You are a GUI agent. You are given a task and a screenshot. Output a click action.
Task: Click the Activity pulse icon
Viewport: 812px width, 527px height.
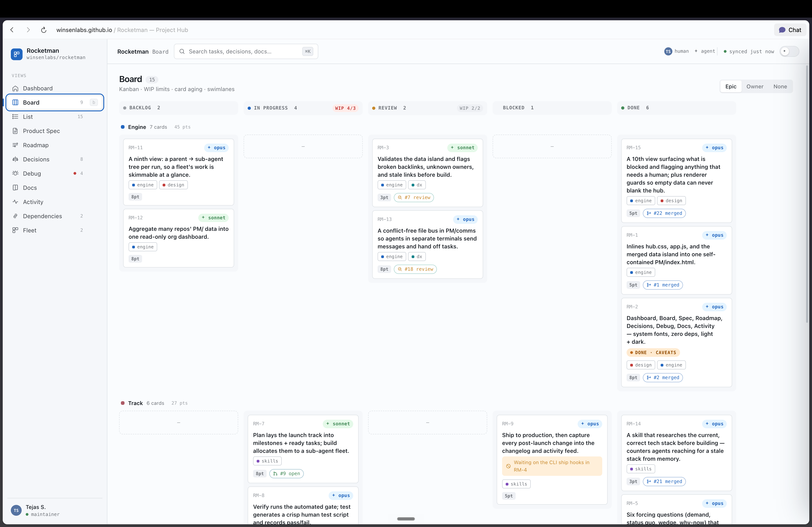(15, 202)
